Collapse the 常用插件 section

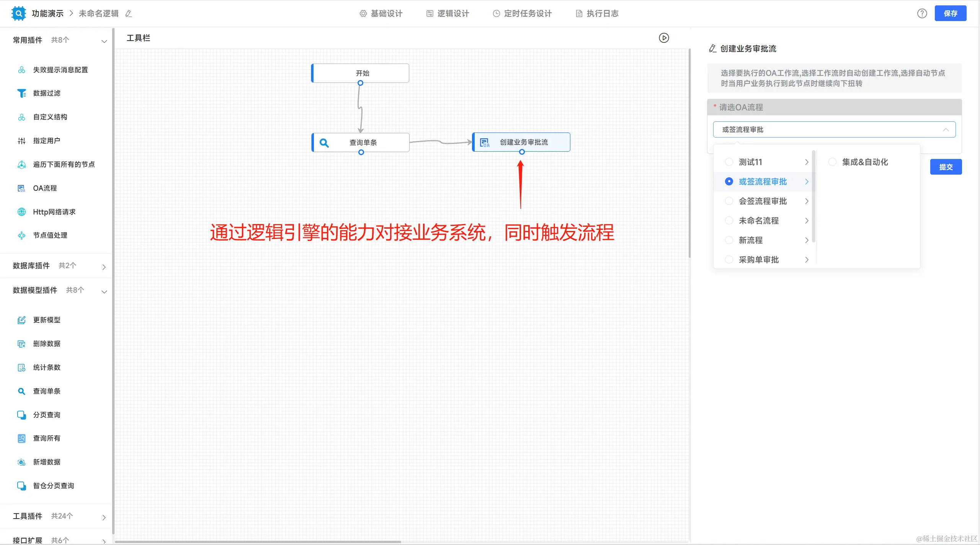[x=104, y=41]
